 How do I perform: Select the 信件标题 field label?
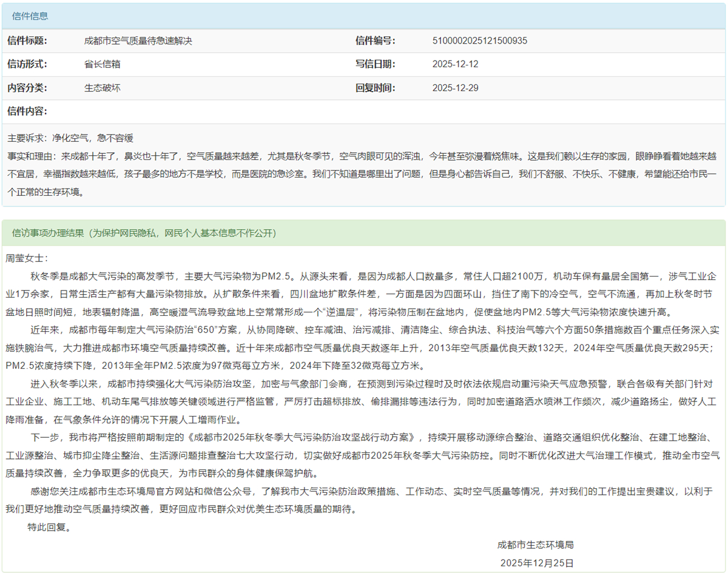pos(27,41)
